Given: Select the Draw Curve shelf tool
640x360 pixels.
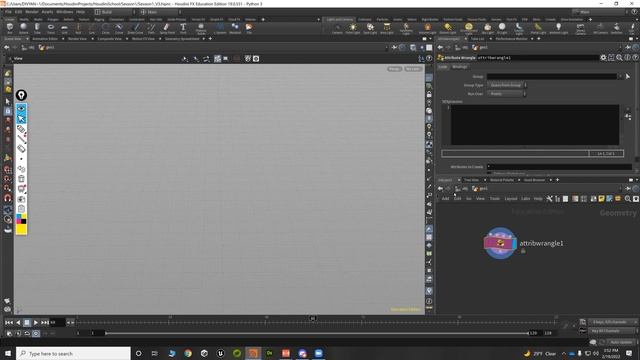Looking at the screenshot, I should (136, 28).
